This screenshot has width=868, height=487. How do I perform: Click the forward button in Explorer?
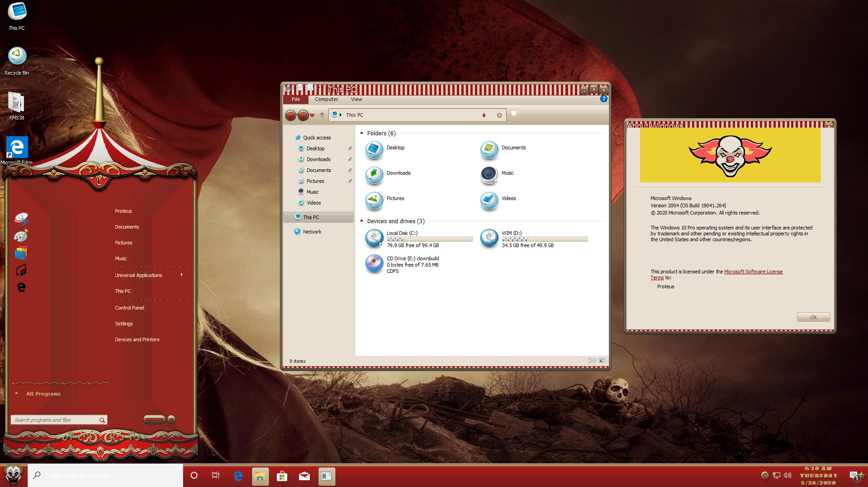point(303,115)
